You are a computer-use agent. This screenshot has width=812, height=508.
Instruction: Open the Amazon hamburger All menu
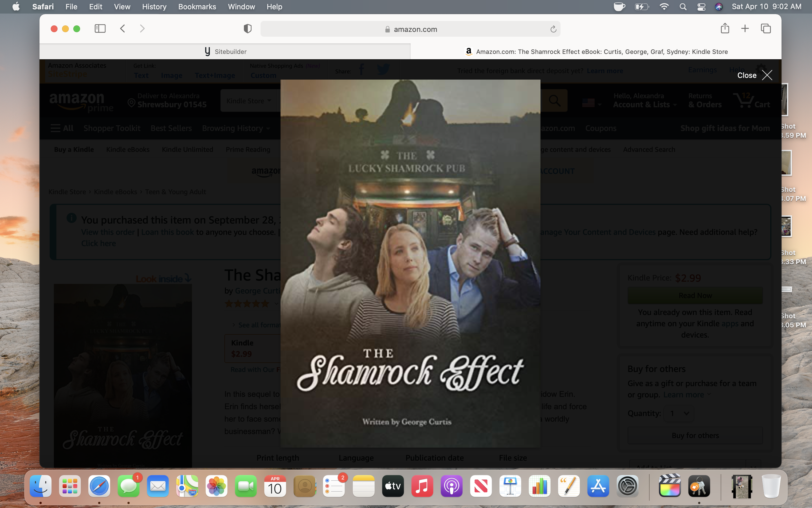pos(62,128)
